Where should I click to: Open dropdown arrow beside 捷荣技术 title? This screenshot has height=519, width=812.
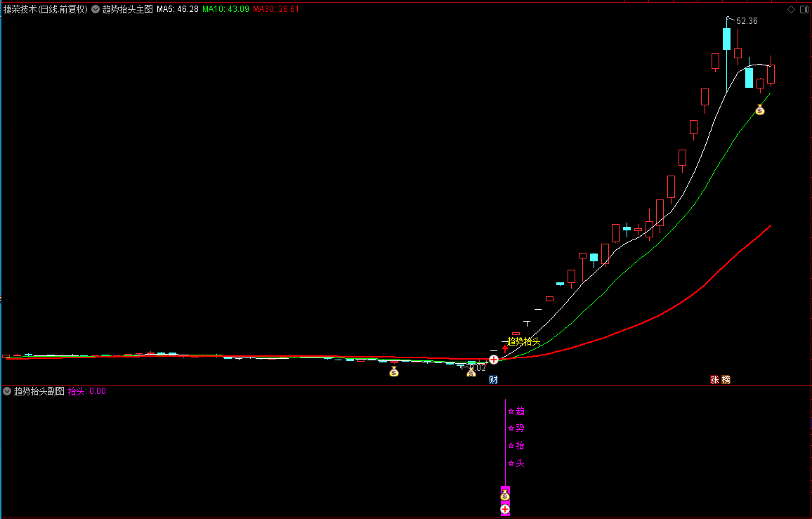click(96, 9)
